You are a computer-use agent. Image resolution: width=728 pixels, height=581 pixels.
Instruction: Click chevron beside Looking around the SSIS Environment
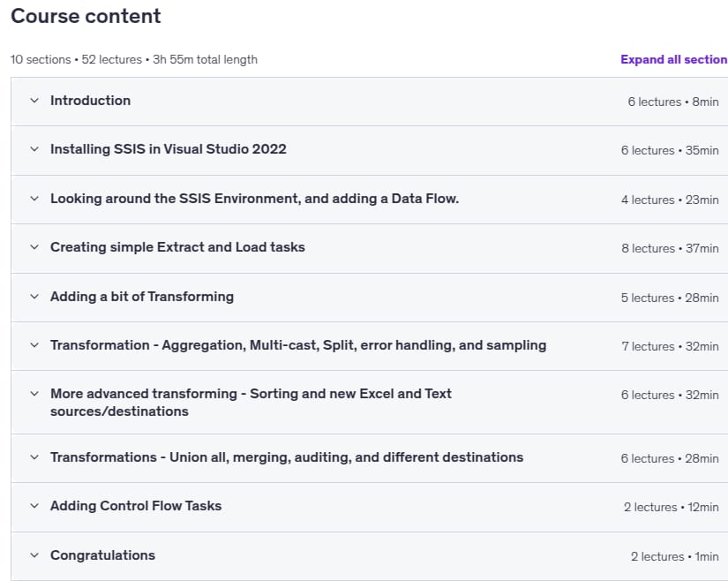point(34,199)
